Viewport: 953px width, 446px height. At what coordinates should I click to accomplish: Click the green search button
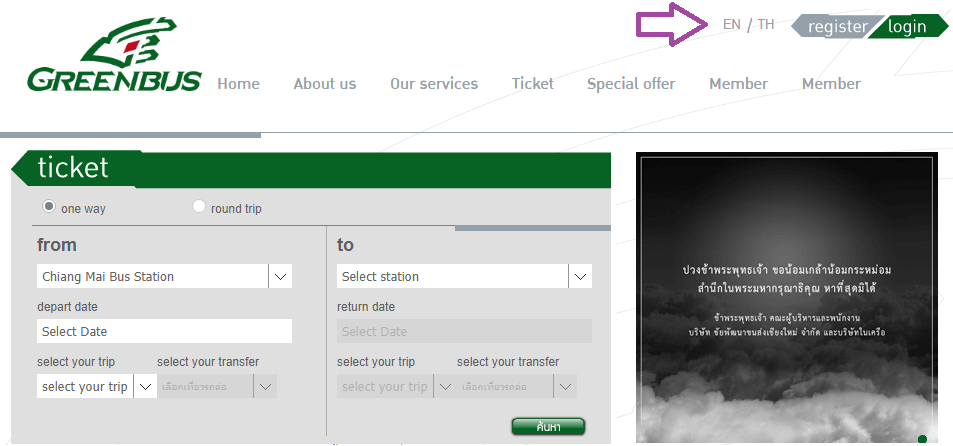point(548,427)
